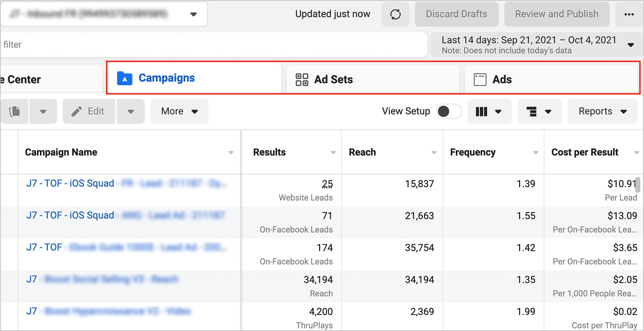Open the account selector dropdown at top left
This screenshot has width=644, height=331.
[194, 14]
